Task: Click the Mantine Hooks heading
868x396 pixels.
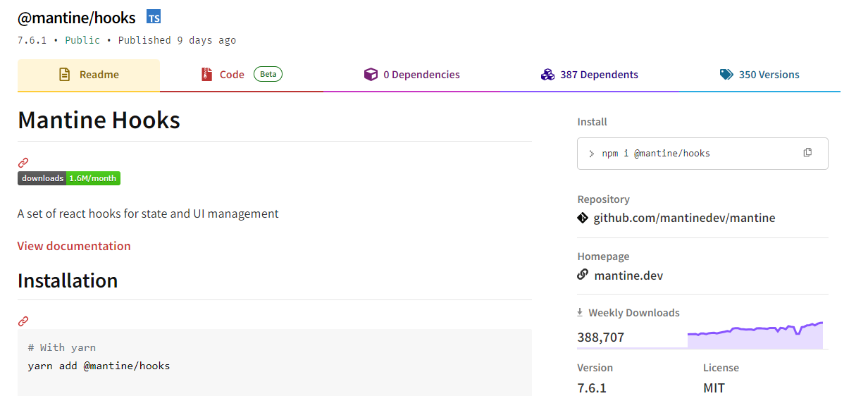Action: point(99,120)
